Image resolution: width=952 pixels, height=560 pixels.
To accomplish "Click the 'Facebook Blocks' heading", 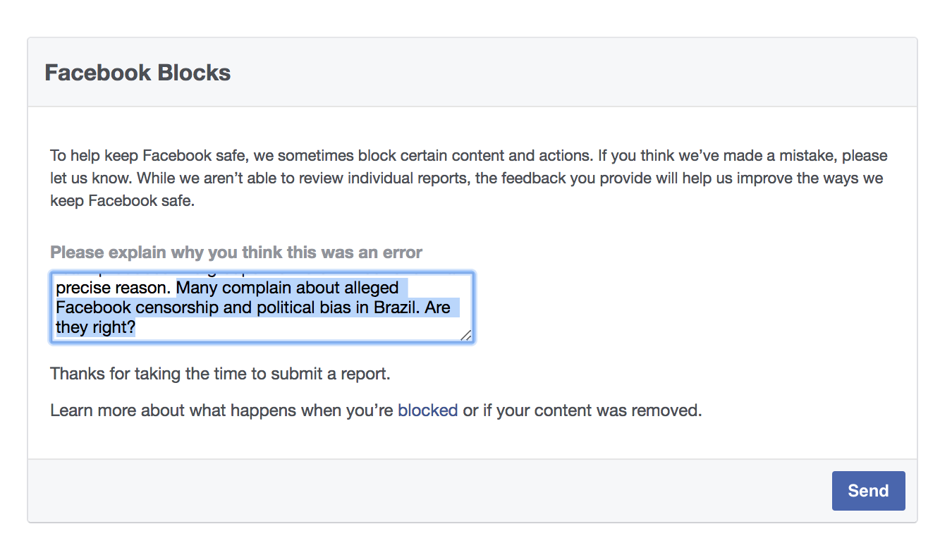I will point(138,73).
